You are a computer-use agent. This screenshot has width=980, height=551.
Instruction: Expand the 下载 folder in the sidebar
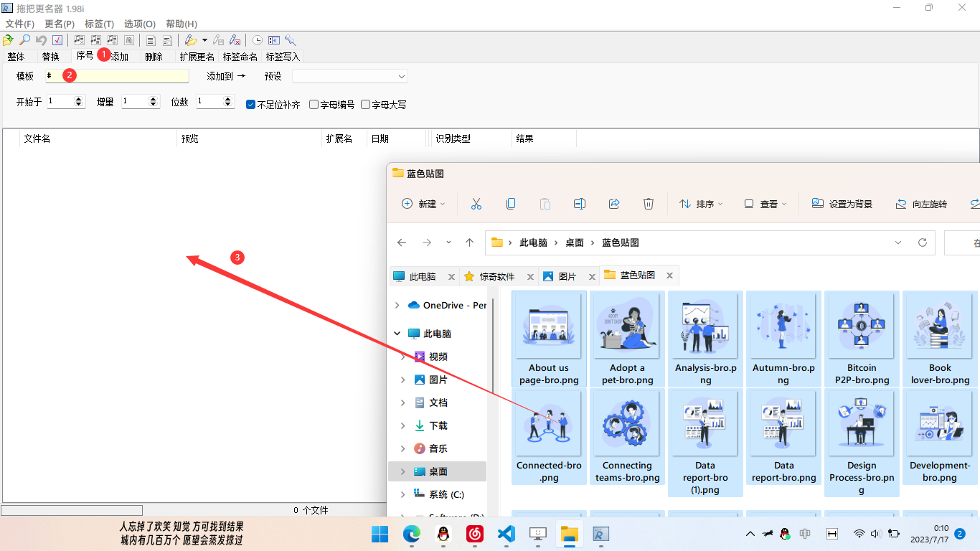pyautogui.click(x=404, y=425)
